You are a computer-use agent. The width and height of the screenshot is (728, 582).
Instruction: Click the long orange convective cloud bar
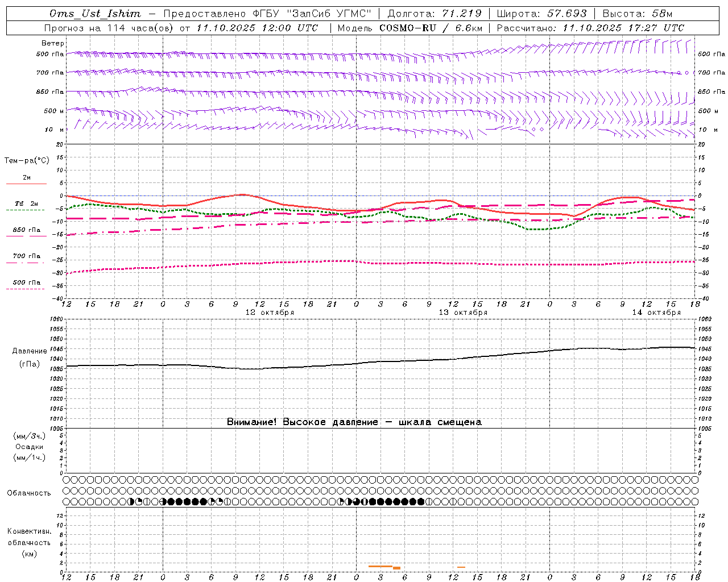380,566
